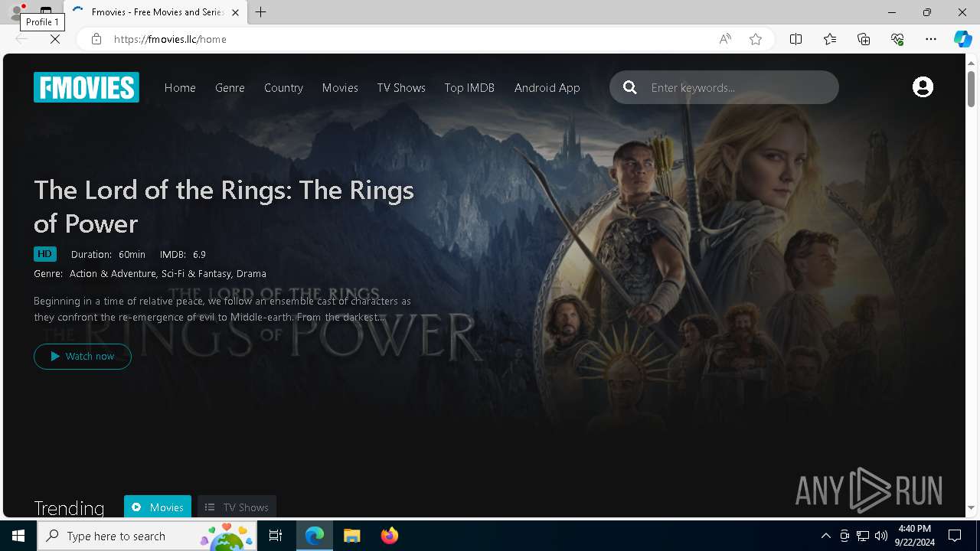Open the user account icon

click(x=923, y=87)
